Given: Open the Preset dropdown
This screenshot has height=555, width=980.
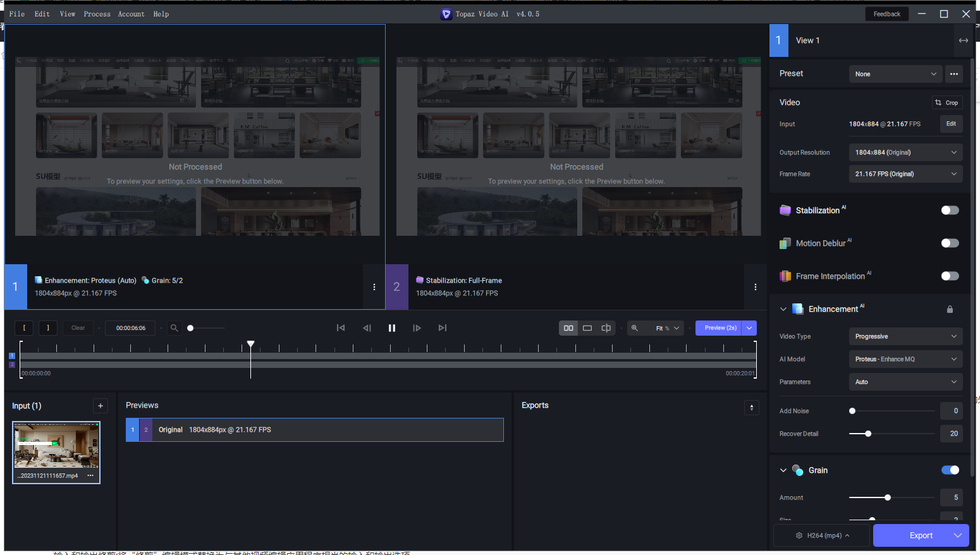Looking at the screenshot, I should pyautogui.click(x=895, y=74).
